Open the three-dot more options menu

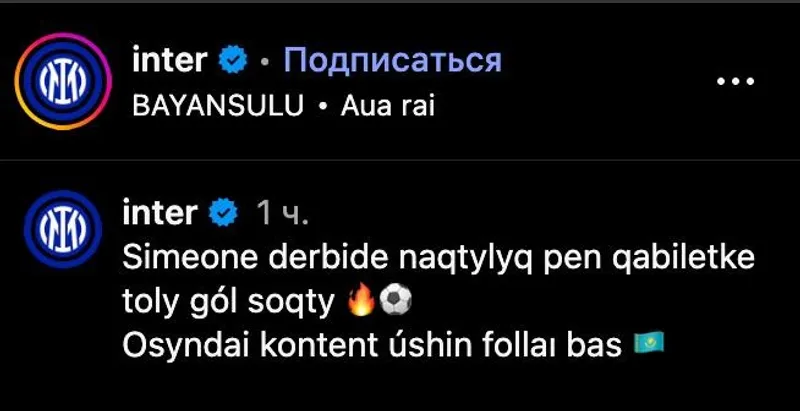[735, 82]
